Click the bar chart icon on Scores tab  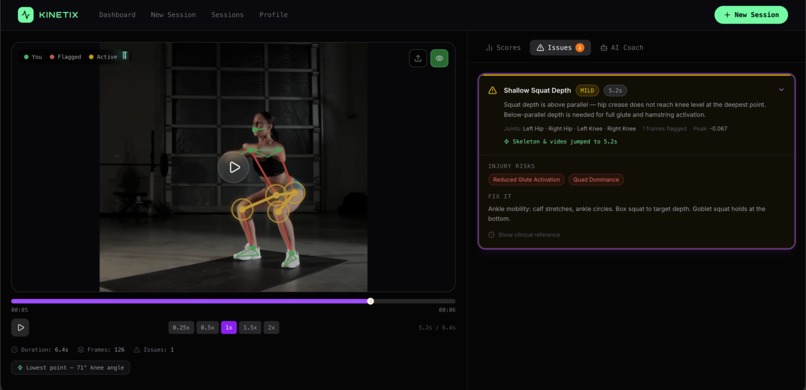[x=489, y=47]
